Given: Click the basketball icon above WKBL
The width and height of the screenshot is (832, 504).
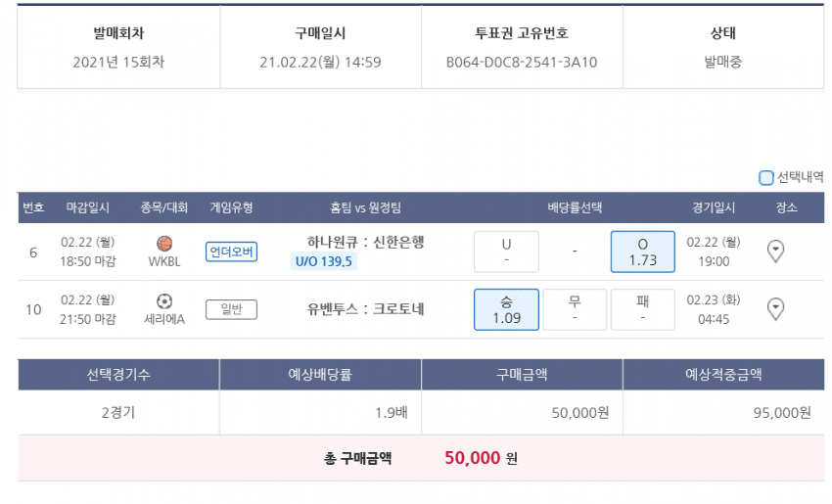Looking at the screenshot, I should pos(164,244).
